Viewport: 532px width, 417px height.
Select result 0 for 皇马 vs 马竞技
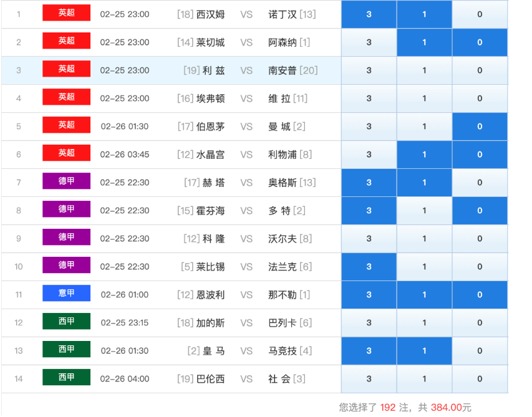tap(480, 351)
